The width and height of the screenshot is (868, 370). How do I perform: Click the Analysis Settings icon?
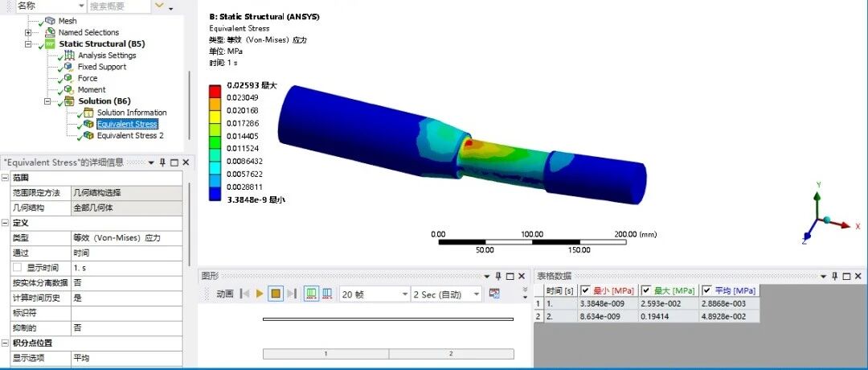[x=69, y=55]
